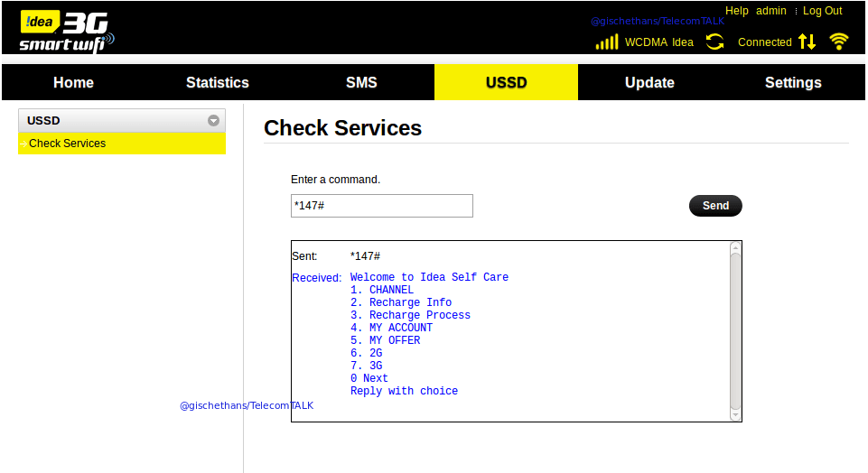
Task: Click the '7. 3G' line
Action: click(367, 366)
